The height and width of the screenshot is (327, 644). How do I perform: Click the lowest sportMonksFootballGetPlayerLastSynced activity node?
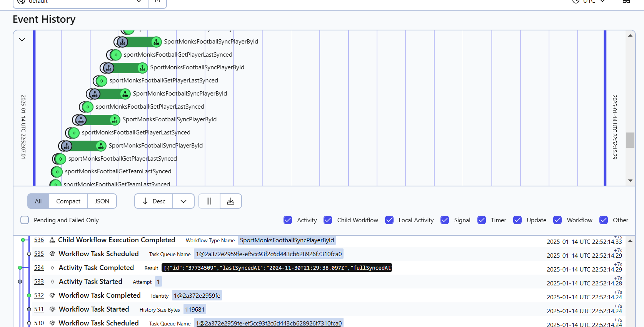click(60, 159)
